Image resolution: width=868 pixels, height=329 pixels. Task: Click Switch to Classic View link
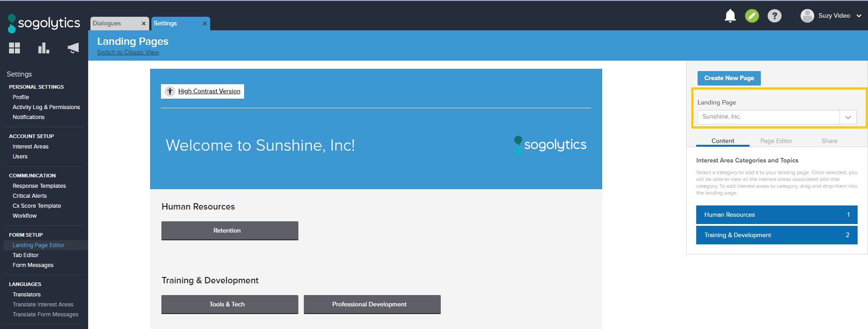[128, 52]
